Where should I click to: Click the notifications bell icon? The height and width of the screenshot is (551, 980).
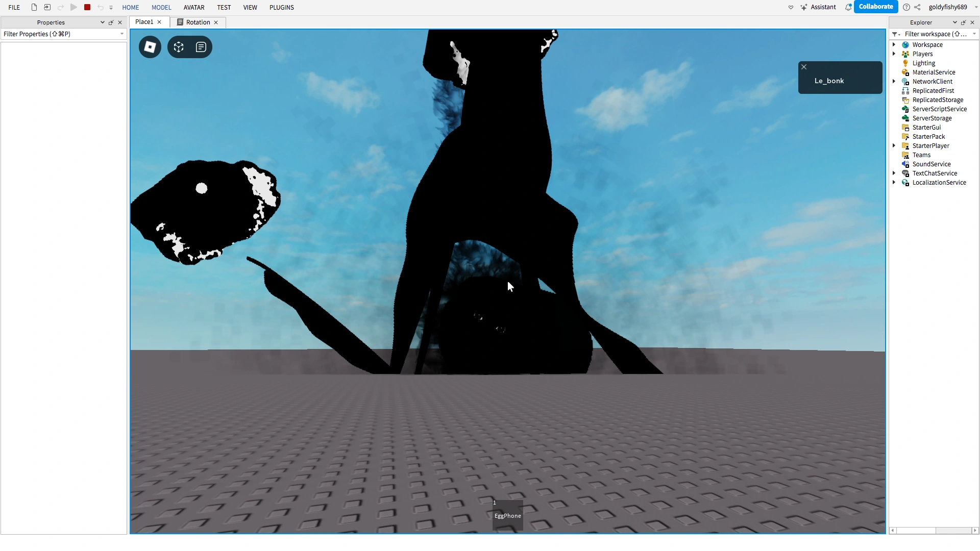coord(848,7)
